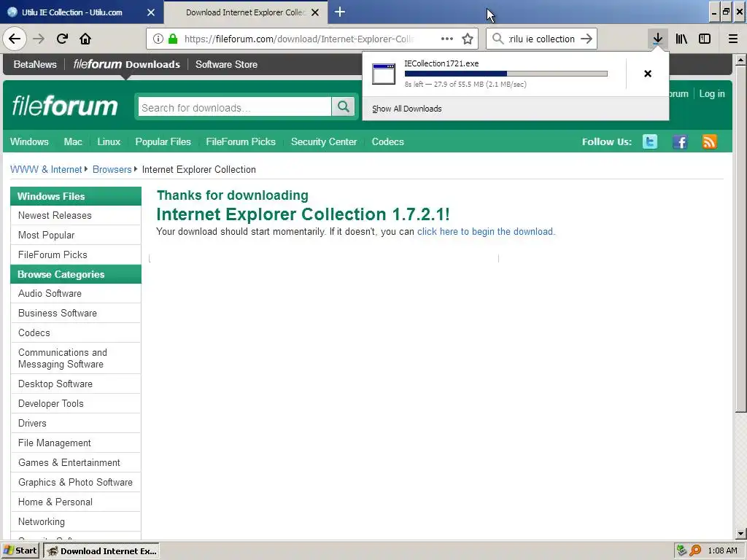Open the Security Center menu item
Viewport: 747px width, 560px height.
pyautogui.click(x=324, y=141)
